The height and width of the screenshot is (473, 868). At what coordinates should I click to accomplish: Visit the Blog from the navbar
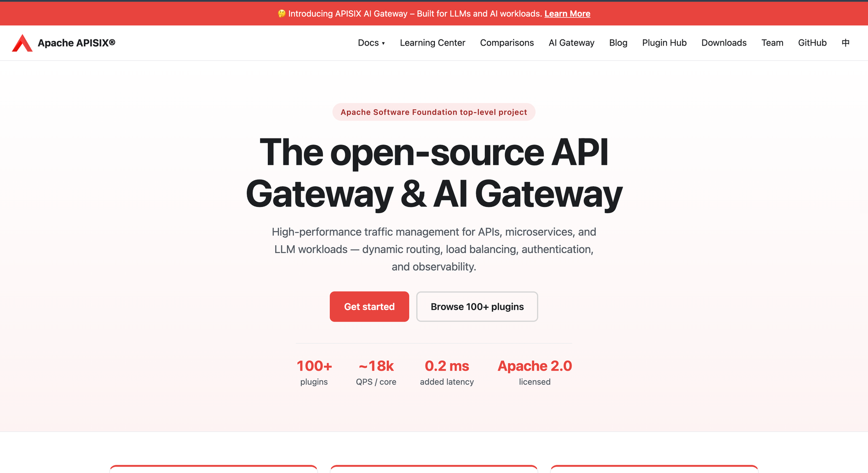point(618,43)
